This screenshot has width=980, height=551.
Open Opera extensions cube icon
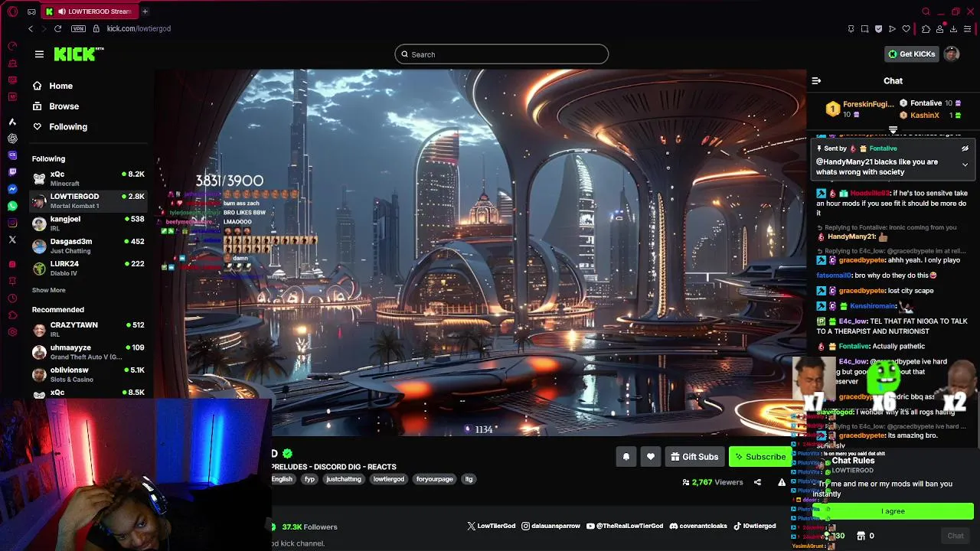pyautogui.click(x=926, y=29)
